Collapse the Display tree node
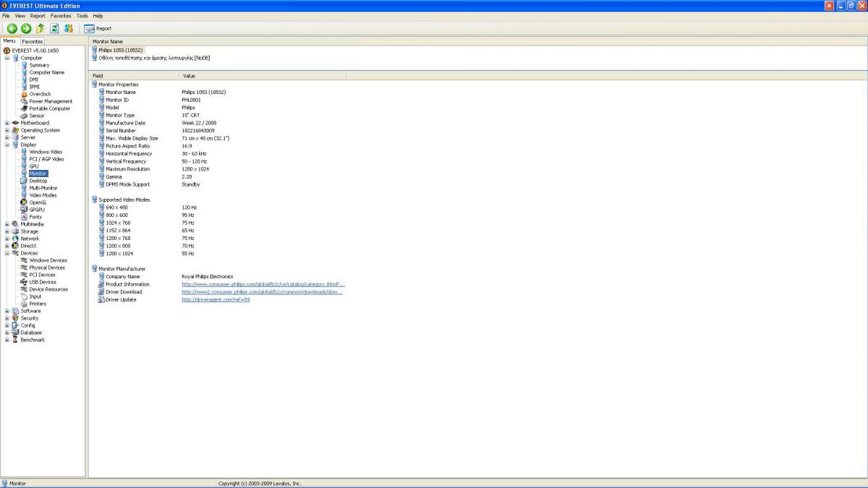The height and width of the screenshot is (488, 868). pos(7,145)
